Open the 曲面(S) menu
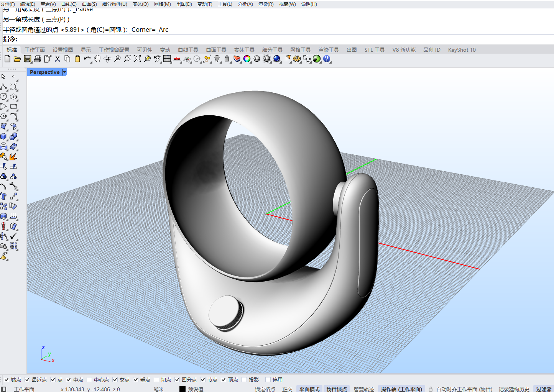 coord(89,4)
